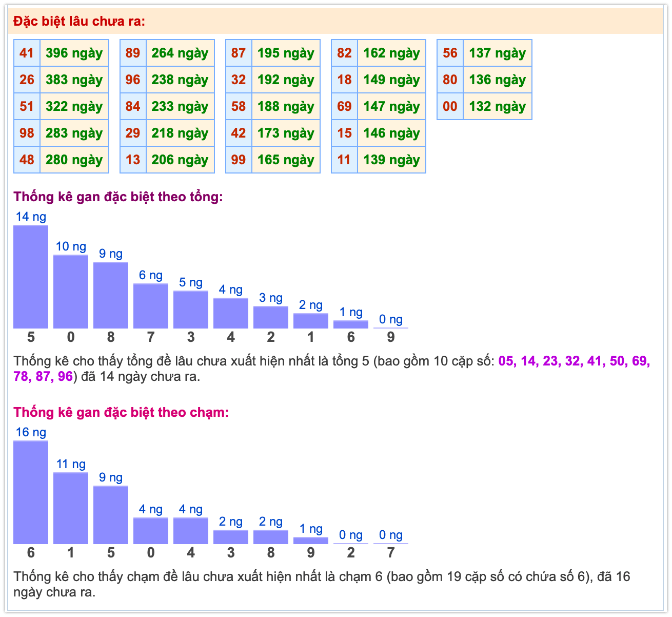Click the 9 ng bar for chạm 5
672x617 pixels.
tap(111, 515)
